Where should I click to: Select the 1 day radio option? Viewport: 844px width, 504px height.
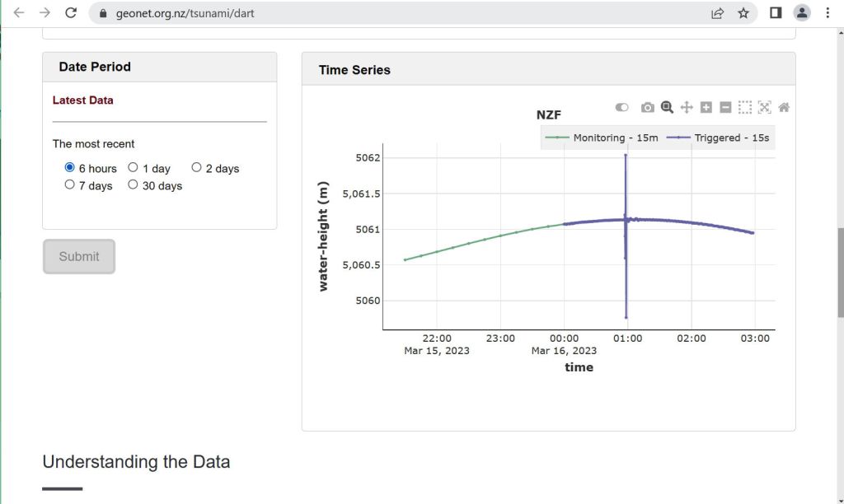(133, 168)
